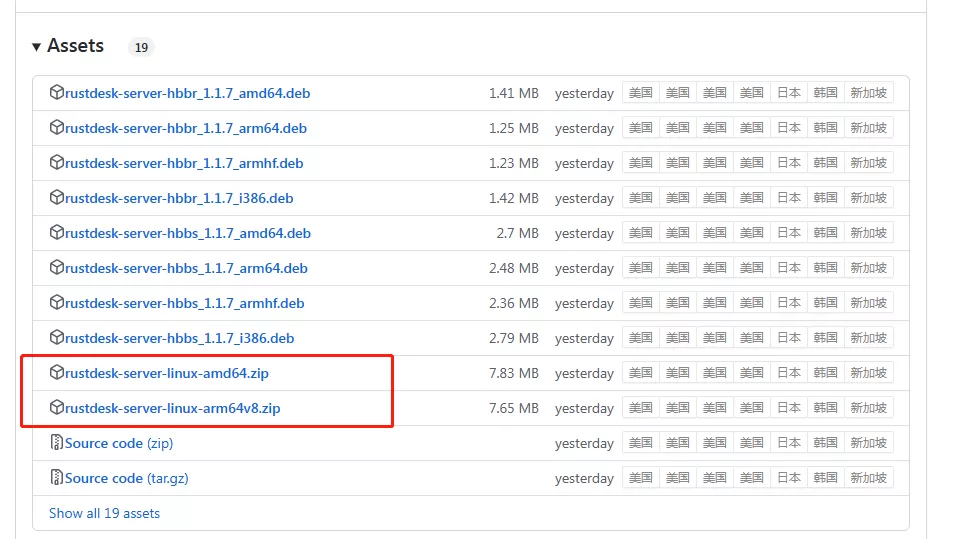This screenshot has height=539, width=974.
Task: Click the 1.41 MB file size
Action: pyautogui.click(x=513, y=93)
